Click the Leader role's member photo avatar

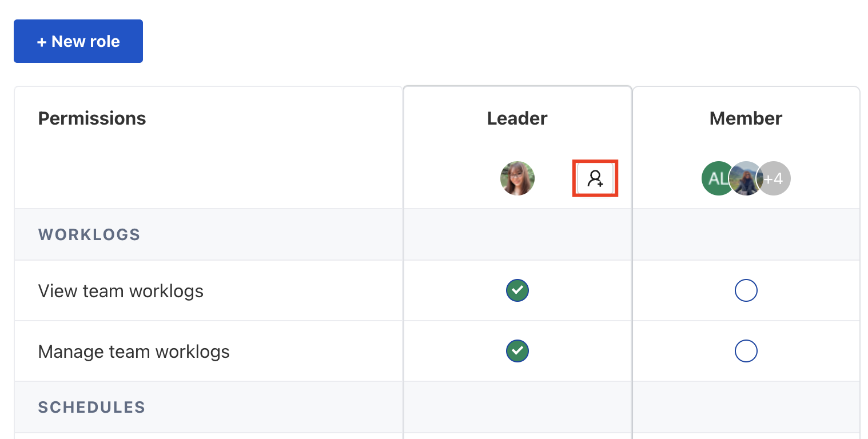click(517, 178)
